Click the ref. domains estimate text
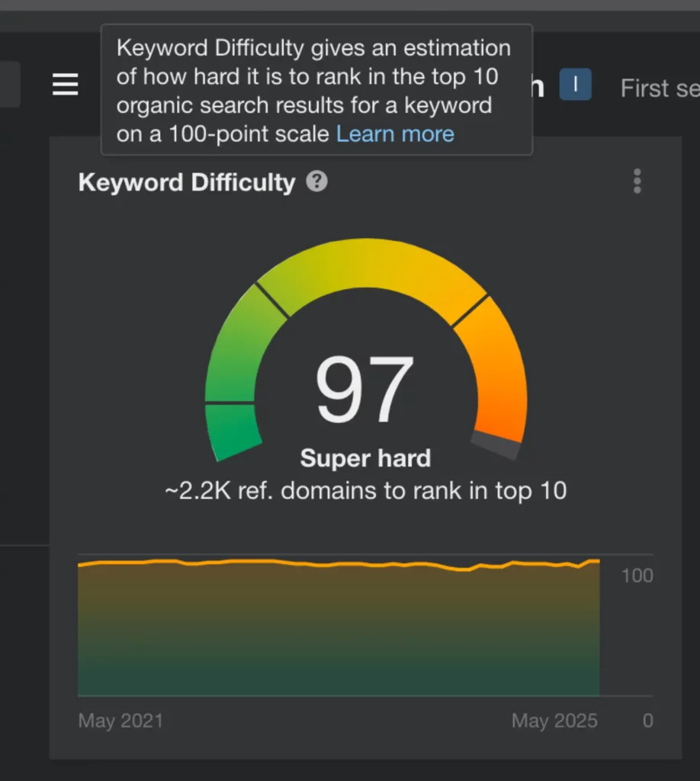 pyautogui.click(x=365, y=490)
